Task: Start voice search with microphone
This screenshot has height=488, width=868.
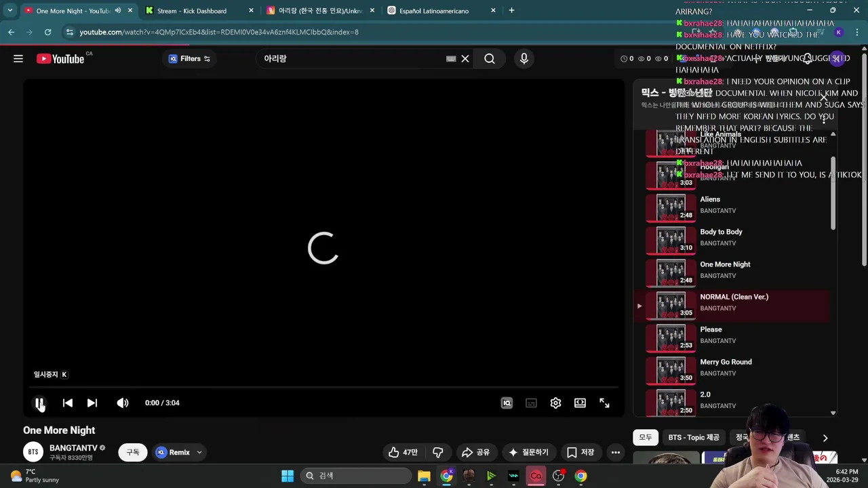Action: (524, 59)
